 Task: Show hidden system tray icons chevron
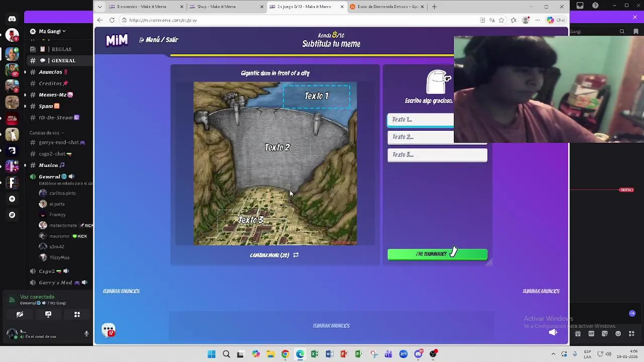point(553,354)
